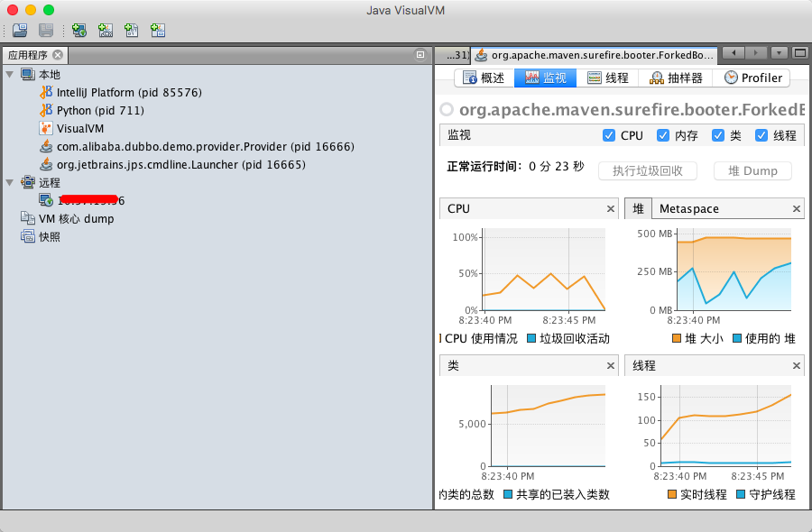Click the 堆 大小 orange legend swatch

(x=677, y=338)
